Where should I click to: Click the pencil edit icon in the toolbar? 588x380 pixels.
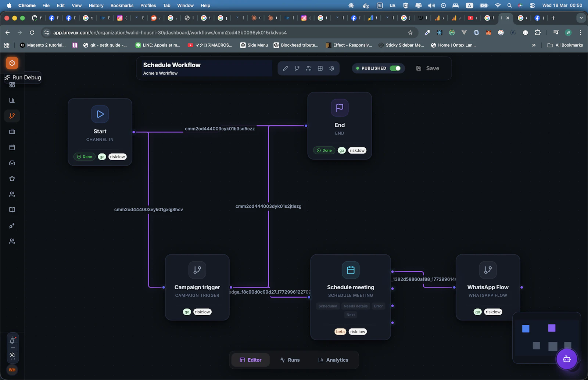285,68
